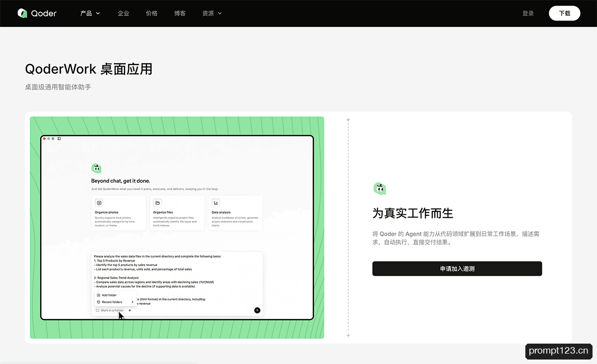Open the 价格 pricing page

point(152,13)
